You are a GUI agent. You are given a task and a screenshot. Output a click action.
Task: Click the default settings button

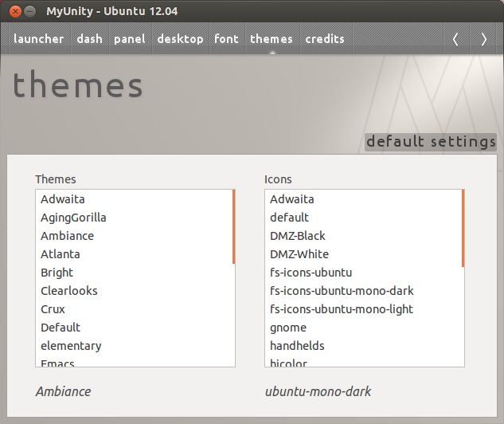tap(431, 142)
